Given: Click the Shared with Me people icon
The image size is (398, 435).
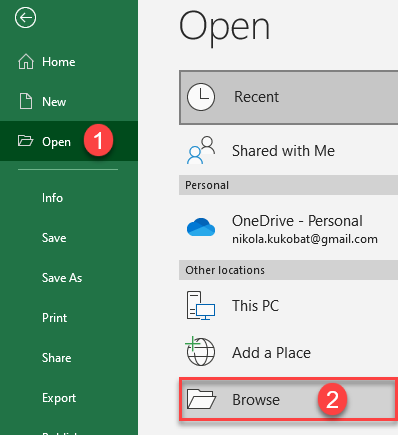Looking at the screenshot, I should [x=201, y=150].
